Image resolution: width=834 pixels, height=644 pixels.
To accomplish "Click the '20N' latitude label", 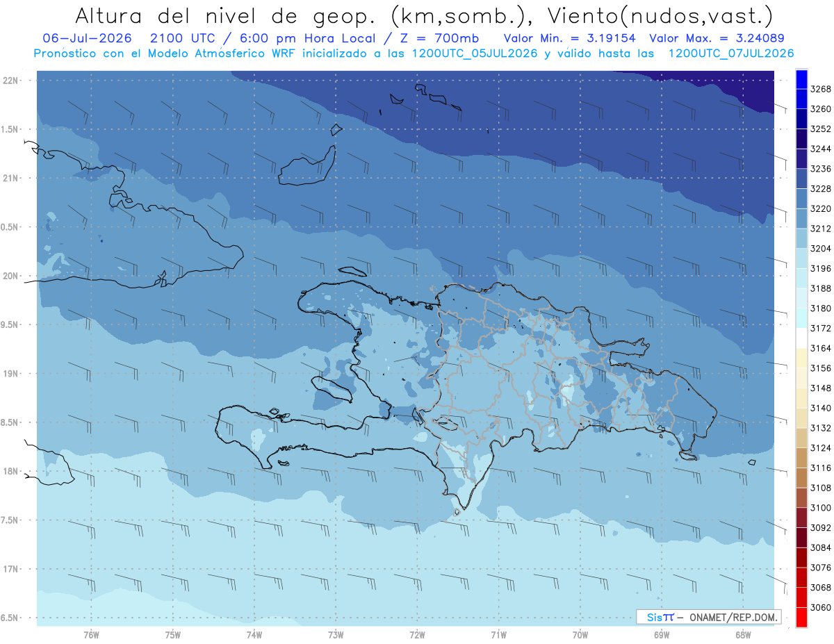I will point(10,276).
